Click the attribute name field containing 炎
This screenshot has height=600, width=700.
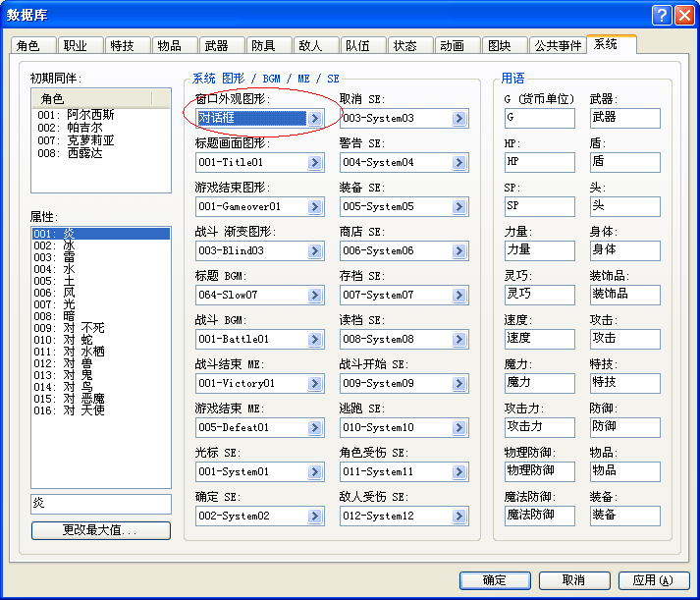pos(101,504)
